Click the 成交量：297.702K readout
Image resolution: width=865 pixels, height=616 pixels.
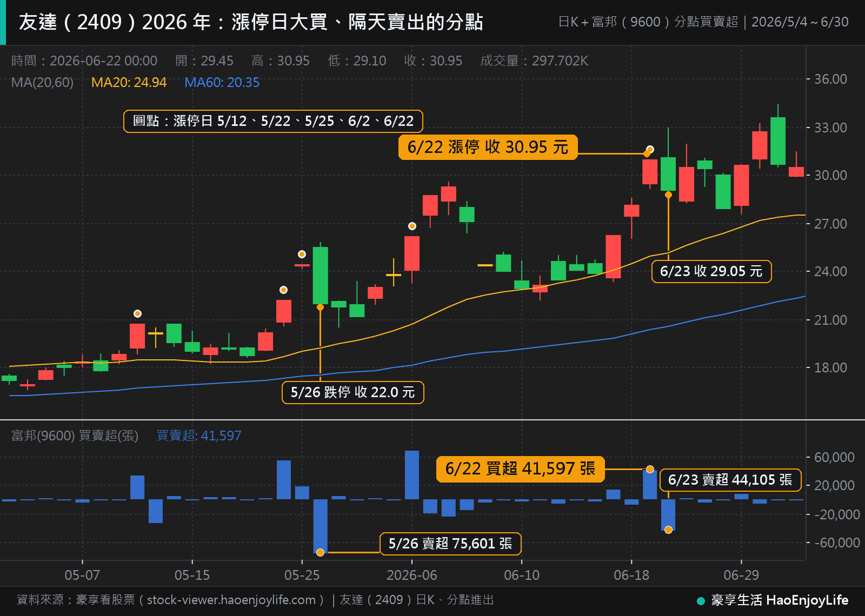534,61
